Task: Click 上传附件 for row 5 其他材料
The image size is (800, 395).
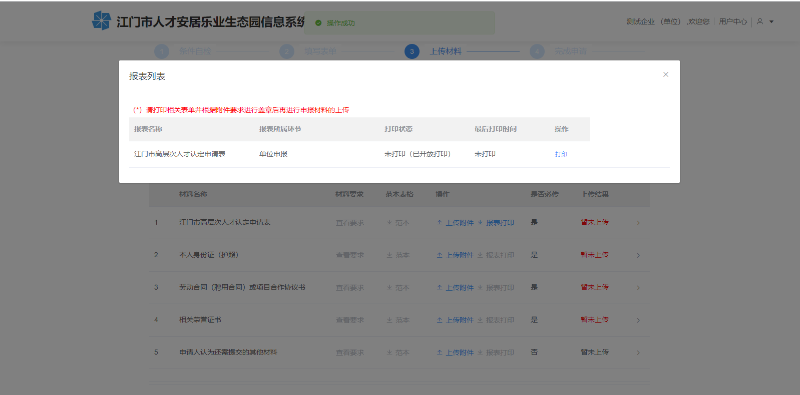Action: pos(455,353)
